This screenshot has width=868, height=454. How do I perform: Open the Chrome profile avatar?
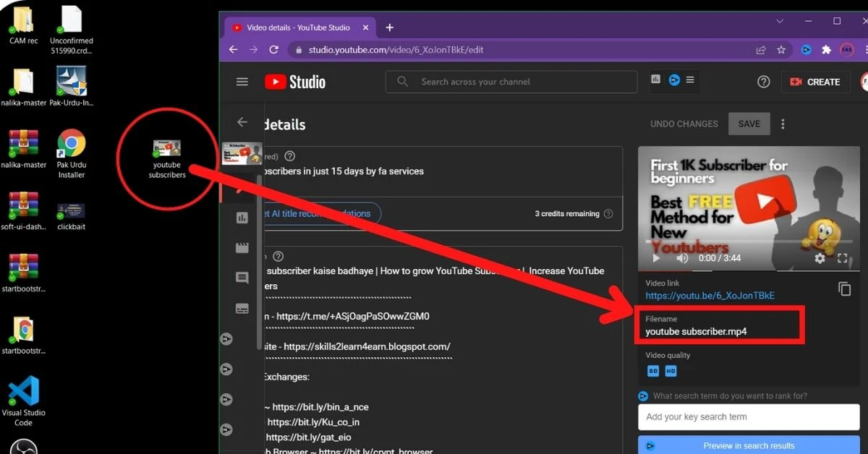click(x=847, y=50)
